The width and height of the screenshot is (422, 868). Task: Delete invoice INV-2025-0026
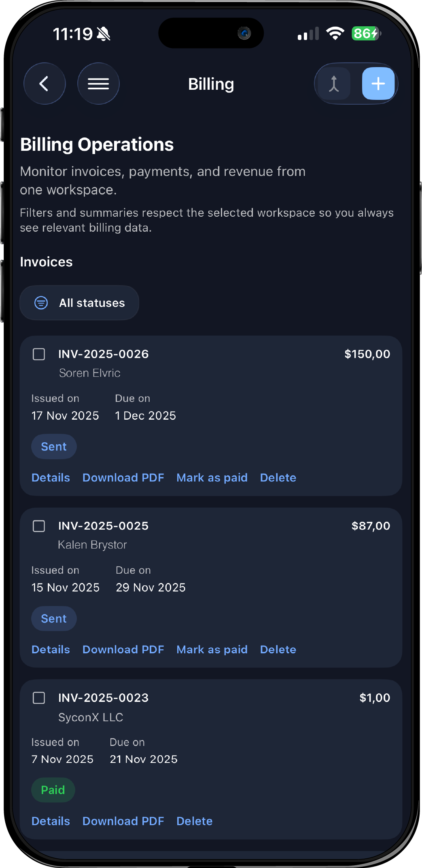coord(278,478)
